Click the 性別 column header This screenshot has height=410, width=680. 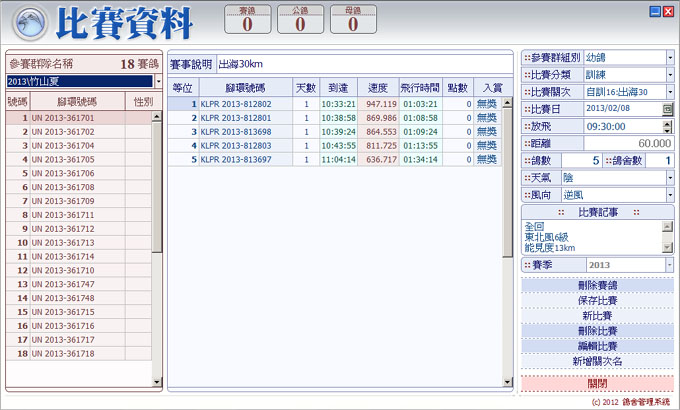(144, 102)
